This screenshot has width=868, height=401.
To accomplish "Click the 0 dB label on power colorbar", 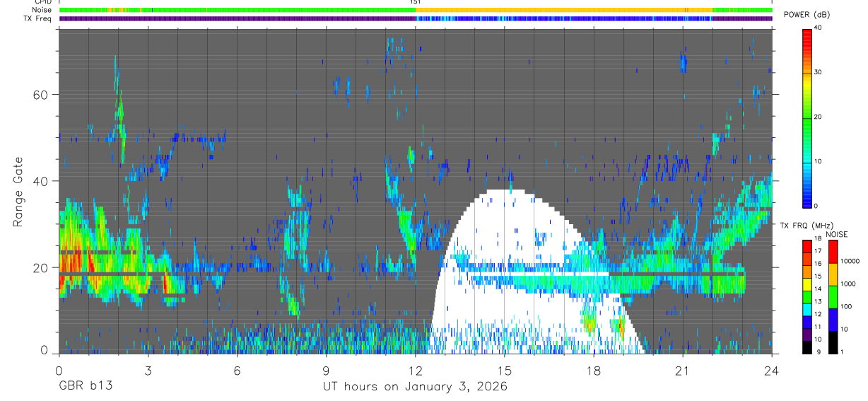I will coord(815,205).
